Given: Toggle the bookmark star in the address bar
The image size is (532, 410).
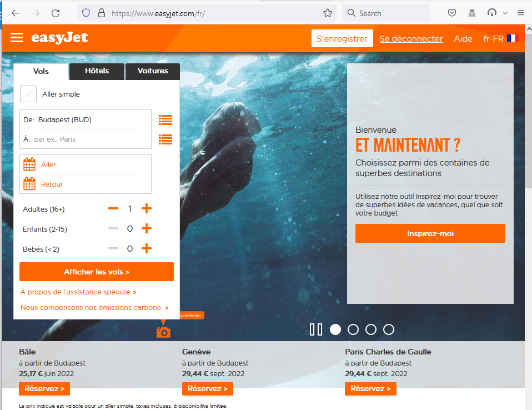Looking at the screenshot, I should coord(328,12).
